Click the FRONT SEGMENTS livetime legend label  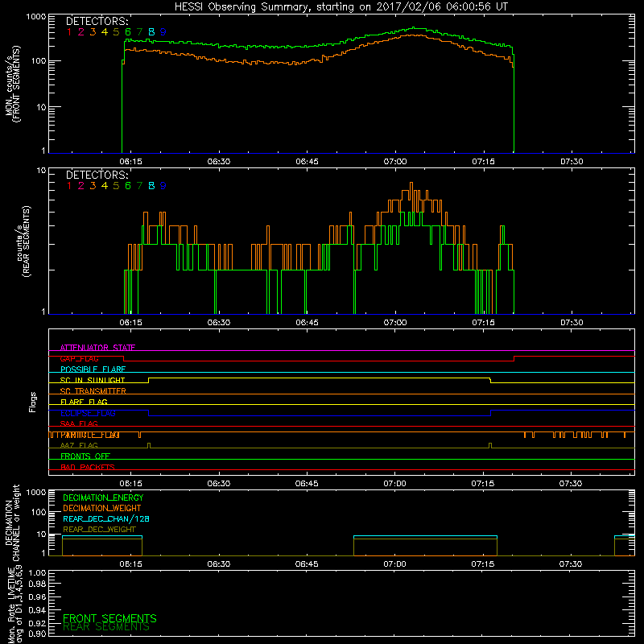109,618
